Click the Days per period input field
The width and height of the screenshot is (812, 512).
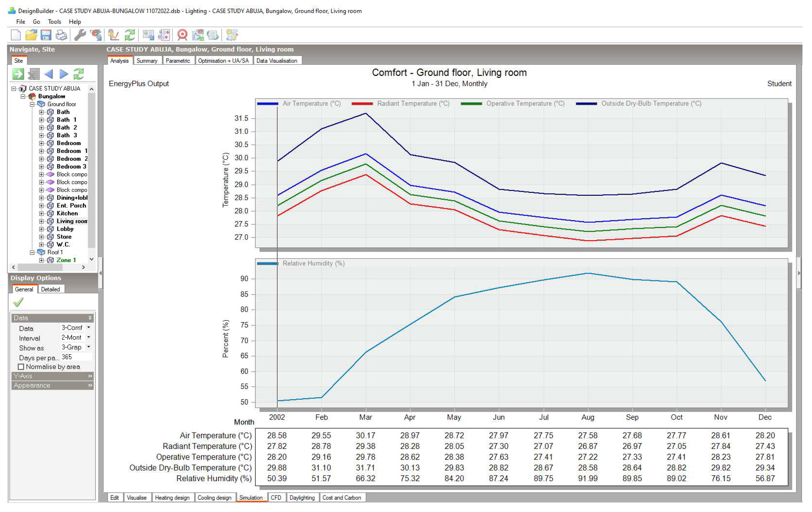(x=76, y=357)
